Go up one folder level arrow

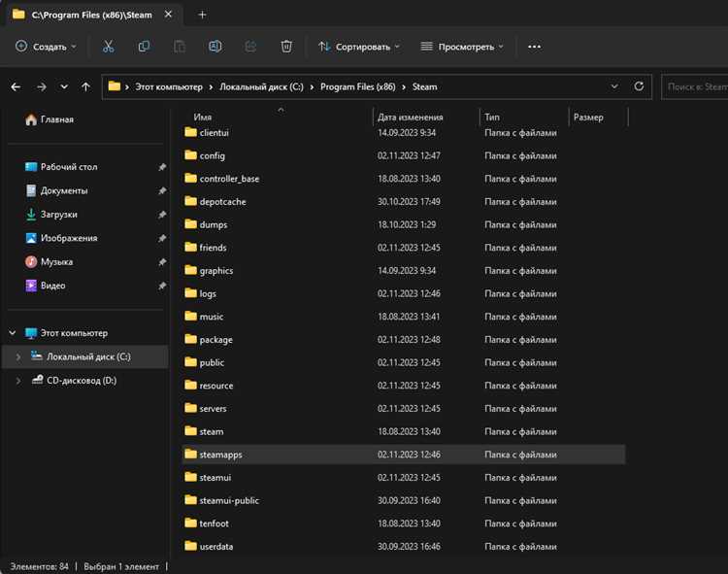tap(85, 86)
